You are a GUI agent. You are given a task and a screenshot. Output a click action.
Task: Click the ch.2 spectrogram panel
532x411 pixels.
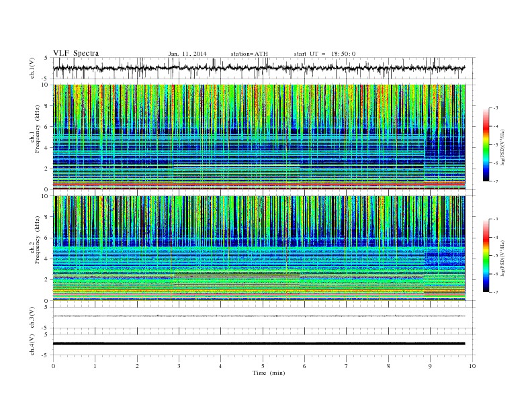tap(259, 248)
